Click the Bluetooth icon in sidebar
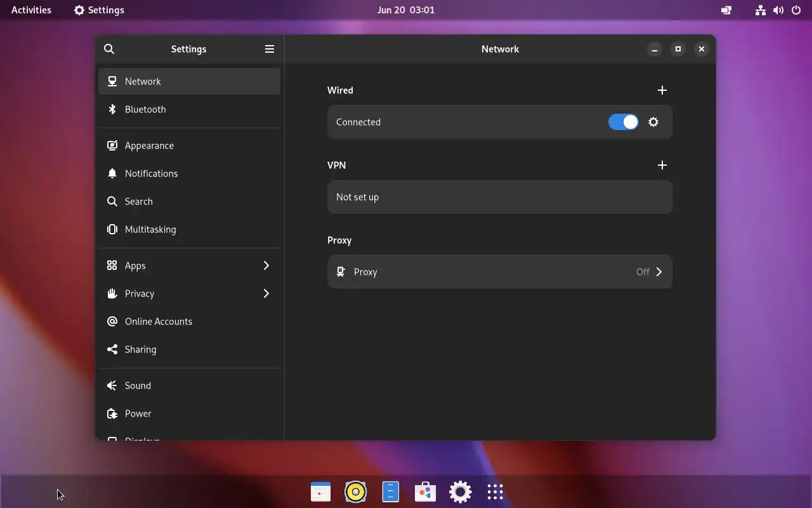The height and width of the screenshot is (508, 812). pyautogui.click(x=112, y=109)
